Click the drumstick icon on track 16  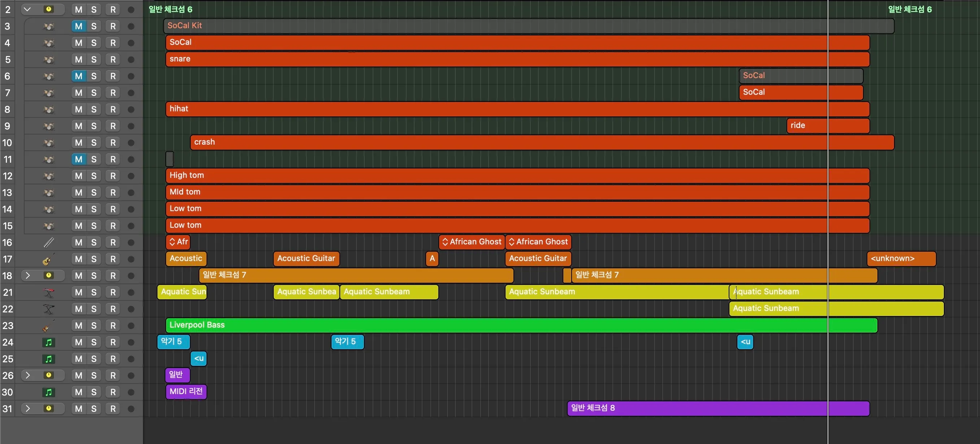48,243
